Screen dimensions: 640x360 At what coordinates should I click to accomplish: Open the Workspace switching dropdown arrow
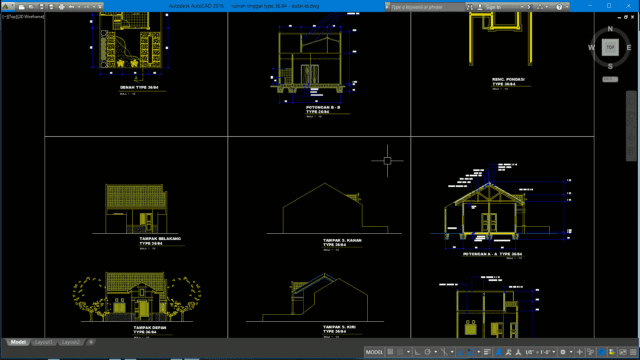point(571,352)
